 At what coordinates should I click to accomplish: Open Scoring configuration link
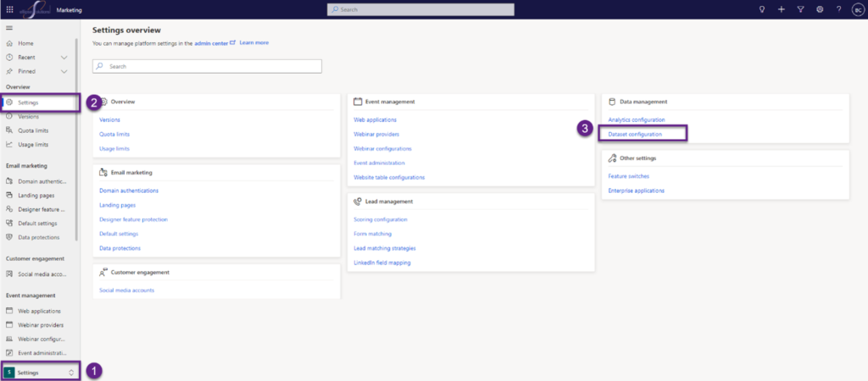(381, 219)
